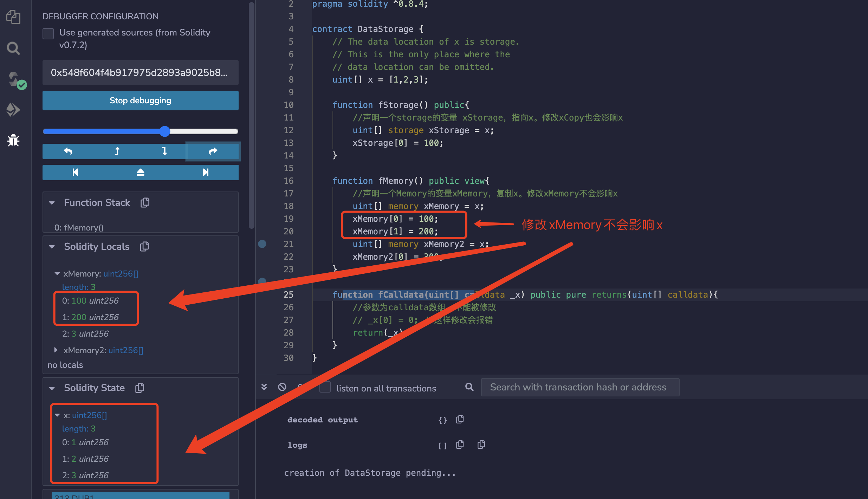Click the step over back arrow

coord(68,151)
